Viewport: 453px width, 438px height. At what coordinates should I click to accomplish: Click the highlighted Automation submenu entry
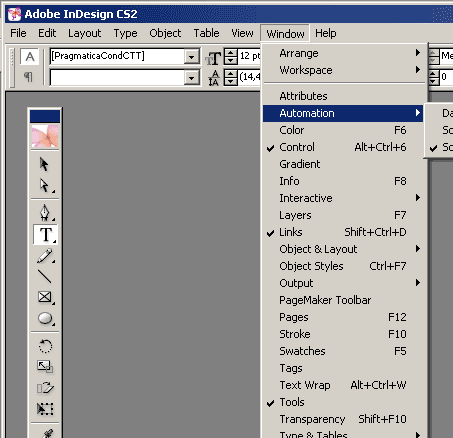pyautogui.click(x=343, y=113)
